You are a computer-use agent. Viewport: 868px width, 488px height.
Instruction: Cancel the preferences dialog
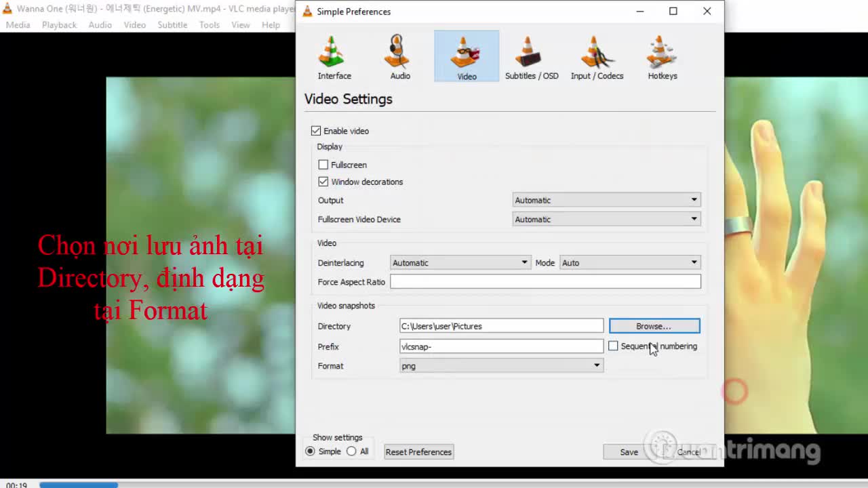click(689, 452)
